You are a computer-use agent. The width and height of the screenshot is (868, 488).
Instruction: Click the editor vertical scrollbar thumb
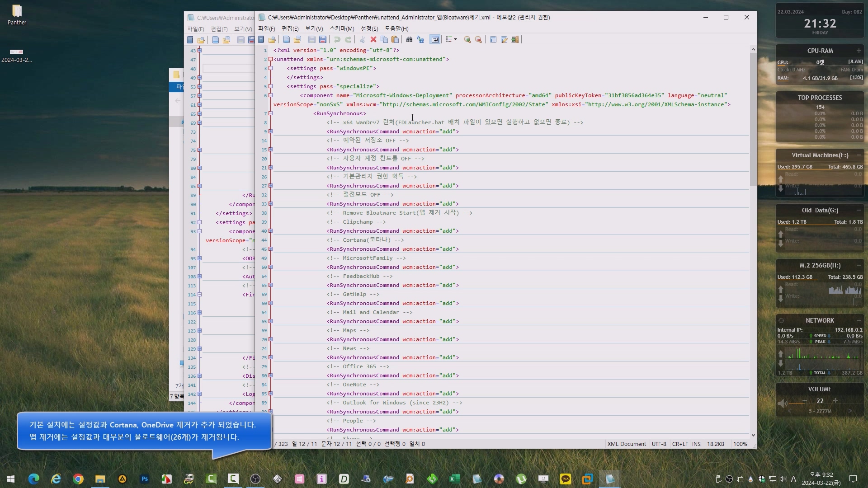tap(753, 120)
